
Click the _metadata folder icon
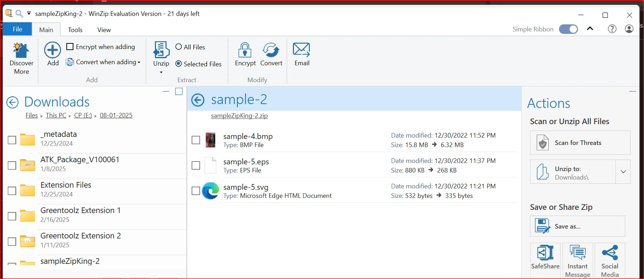[28, 140]
